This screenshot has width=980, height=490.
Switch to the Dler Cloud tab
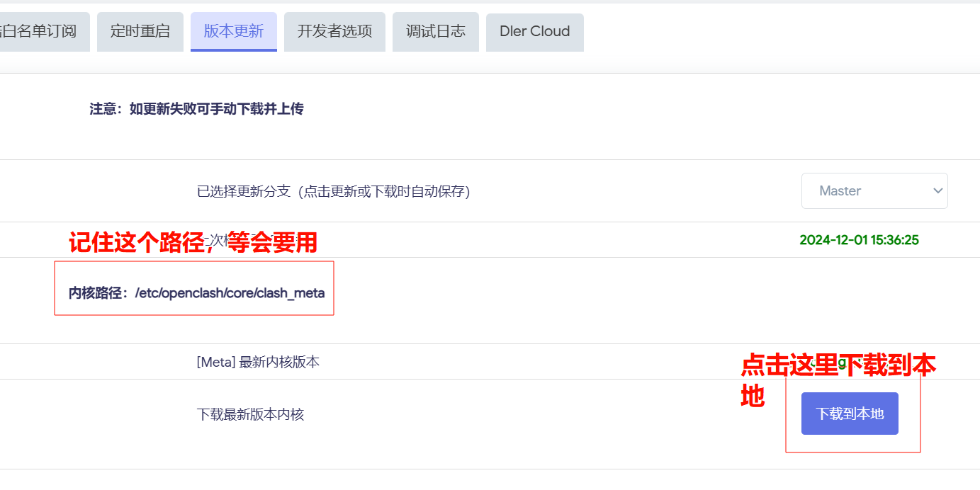(x=535, y=32)
